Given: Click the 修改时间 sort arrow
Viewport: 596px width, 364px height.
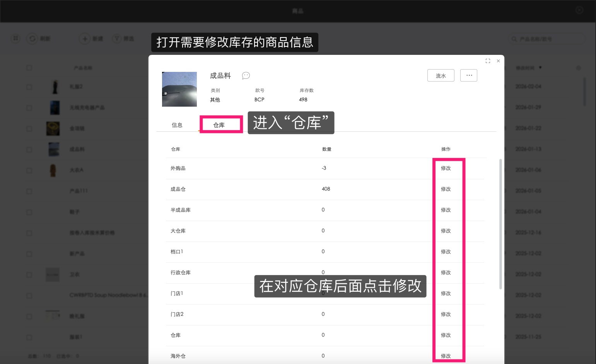Looking at the screenshot, I should tap(540, 67).
